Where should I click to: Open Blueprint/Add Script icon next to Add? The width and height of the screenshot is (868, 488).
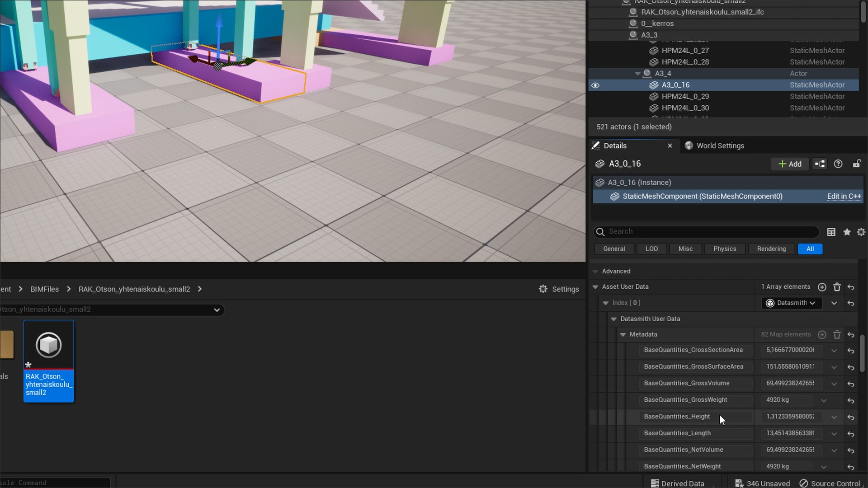pos(820,164)
